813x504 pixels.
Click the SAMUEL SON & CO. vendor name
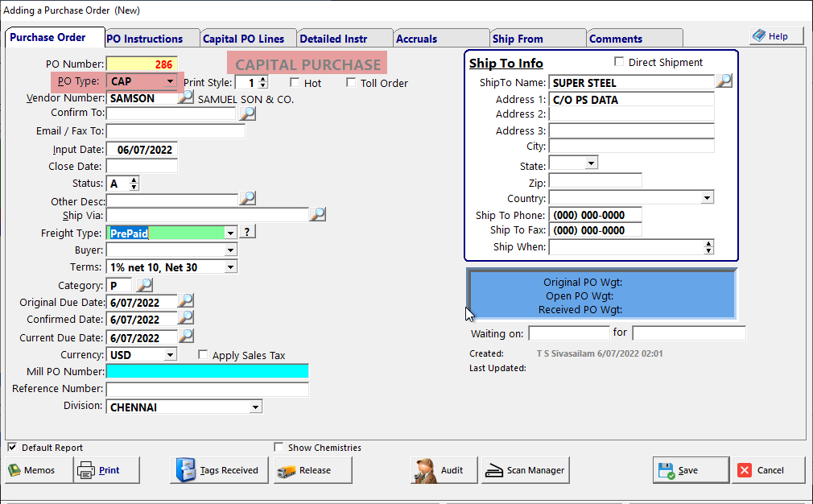(246, 99)
